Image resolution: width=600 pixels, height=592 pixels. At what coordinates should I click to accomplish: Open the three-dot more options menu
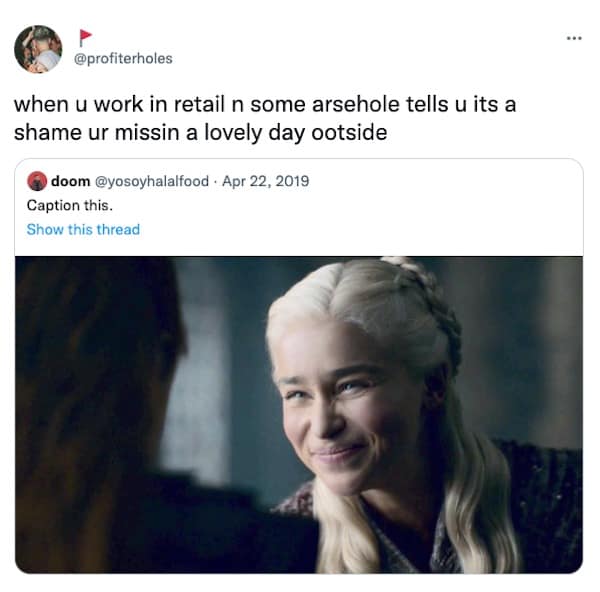(574, 38)
